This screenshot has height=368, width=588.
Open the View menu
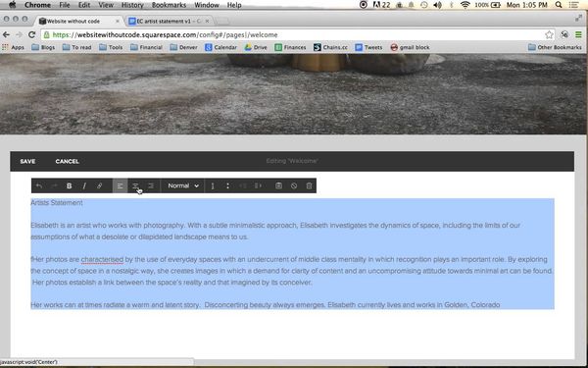pyautogui.click(x=106, y=5)
